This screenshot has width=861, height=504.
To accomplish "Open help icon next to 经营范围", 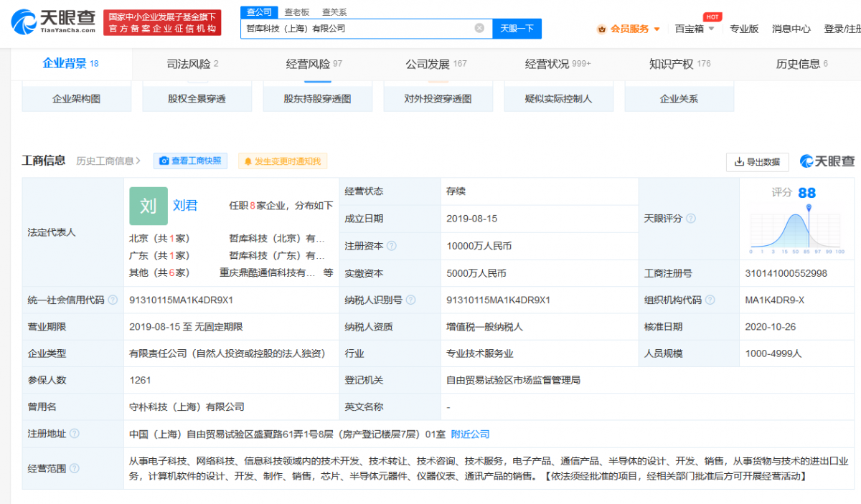I will 75,468.
